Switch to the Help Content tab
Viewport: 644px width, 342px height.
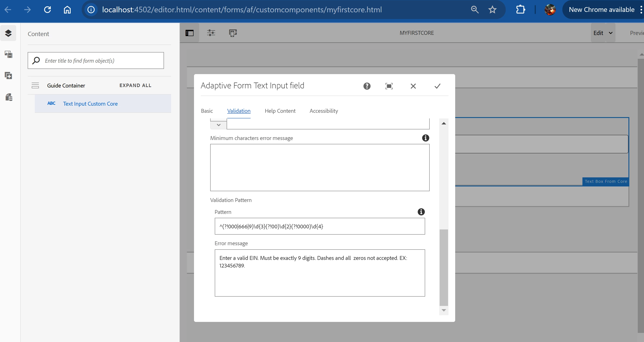click(x=280, y=111)
